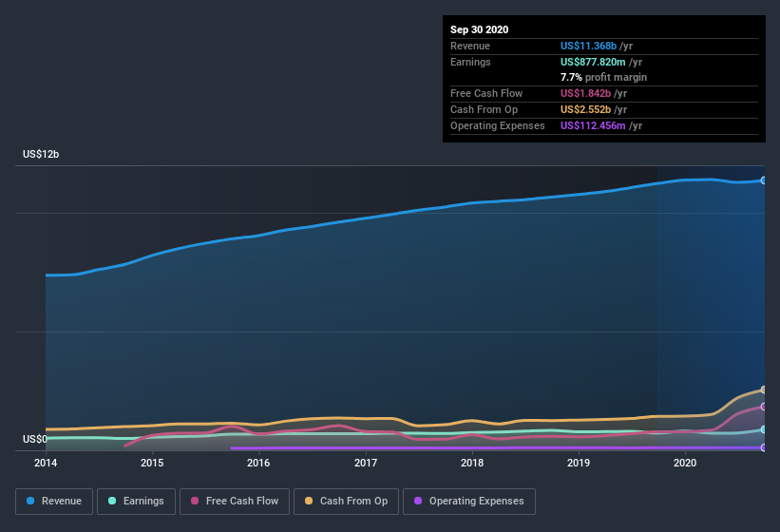Click the Free Cash Flow endpoint marker
The width and height of the screenshot is (780, 532).
click(763, 407)
